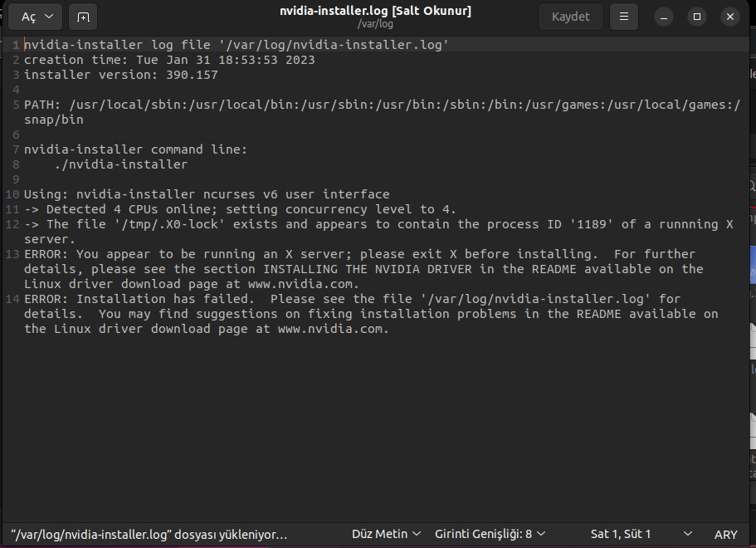This screenshot has width=756, height=548.
Task: Maximize the text editor window
Action: [697, 17]
